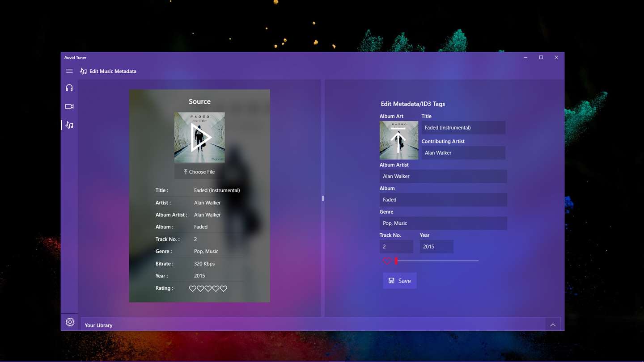Image resolution: width=644 pixels, height=362 pixels.
Task: Click the 320 Kbps bitrate value
Action: pos(204,264)
